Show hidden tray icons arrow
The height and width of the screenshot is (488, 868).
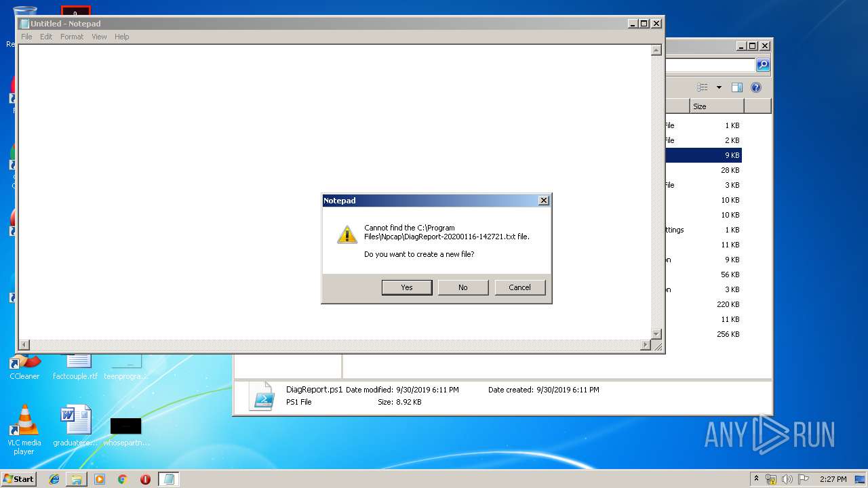click(756, 479)
